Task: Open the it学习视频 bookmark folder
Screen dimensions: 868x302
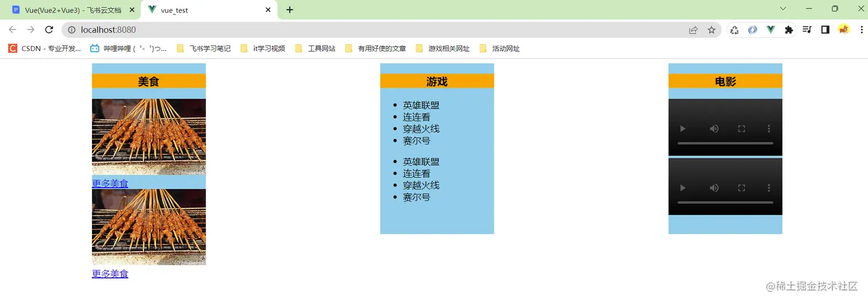Action: 263,49
